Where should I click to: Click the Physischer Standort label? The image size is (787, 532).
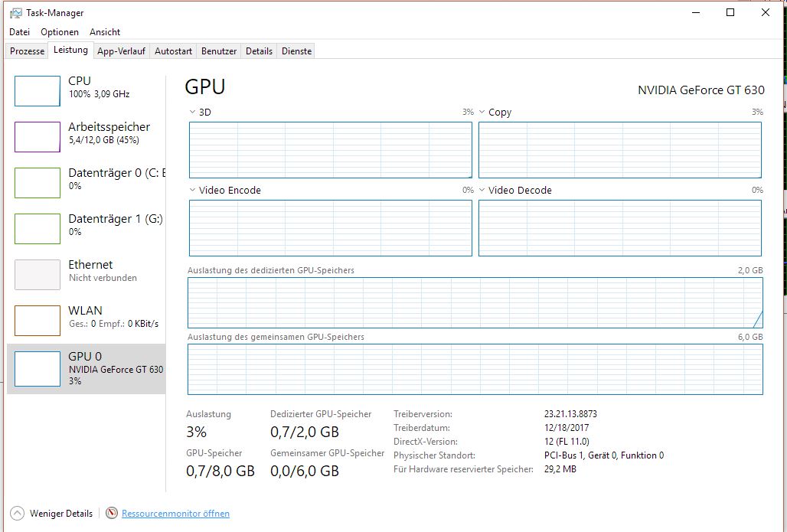pos(434,455)
